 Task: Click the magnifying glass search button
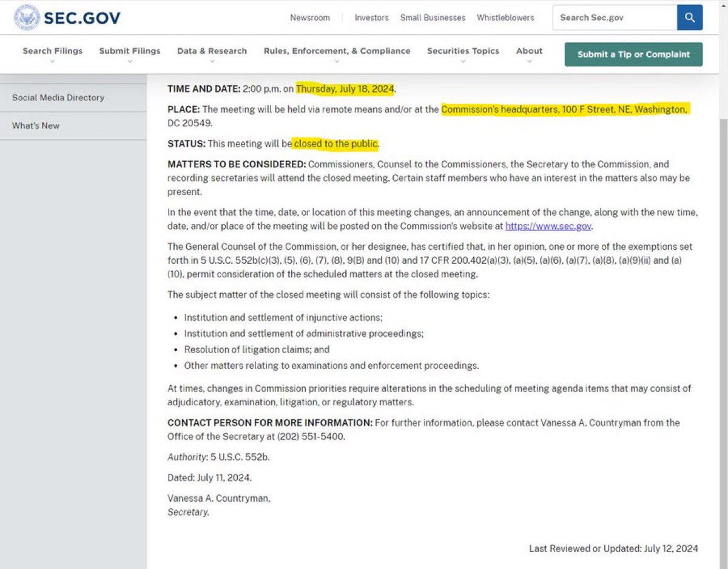pos(690,18)
